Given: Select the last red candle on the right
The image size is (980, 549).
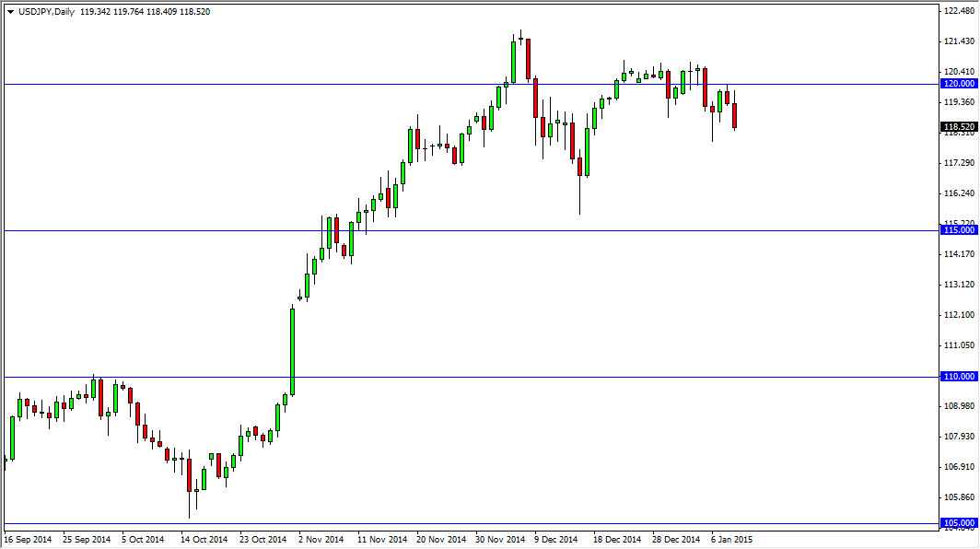Looking at the screenshot, I should (x=734, y=117).
